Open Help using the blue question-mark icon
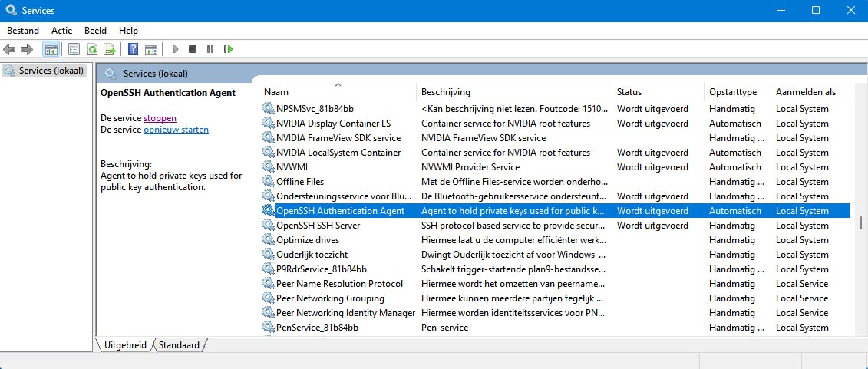The height and width of the screenshot is (369, 868). (133, 49)
